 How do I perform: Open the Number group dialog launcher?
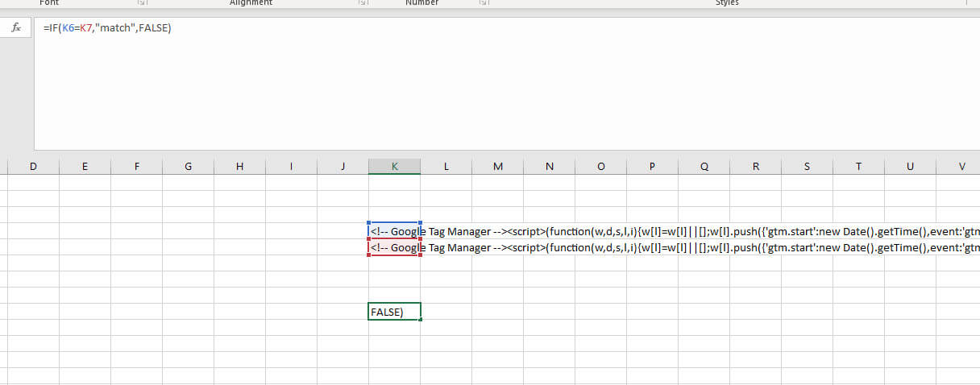click(x=483, y=3)
